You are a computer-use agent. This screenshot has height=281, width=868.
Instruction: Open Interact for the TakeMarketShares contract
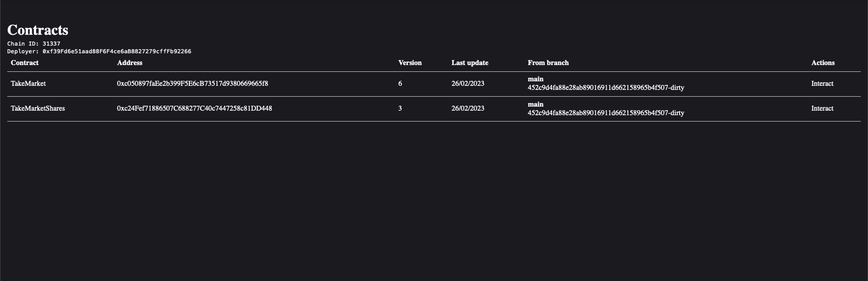pos(822,108)
